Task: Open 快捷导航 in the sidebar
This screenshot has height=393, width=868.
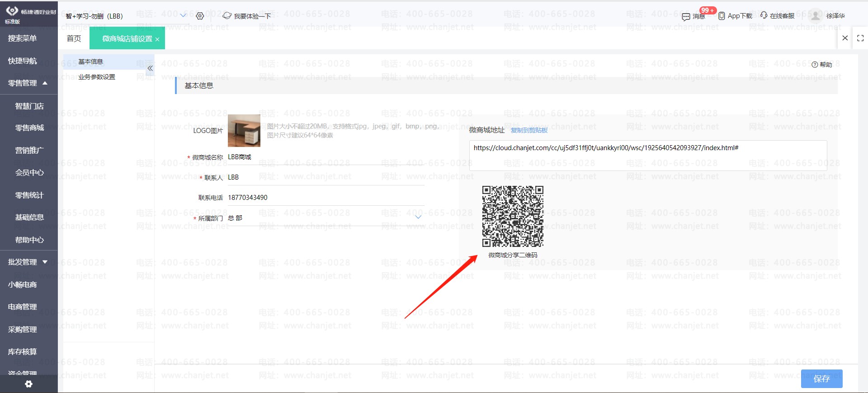Action: [22, 61]
